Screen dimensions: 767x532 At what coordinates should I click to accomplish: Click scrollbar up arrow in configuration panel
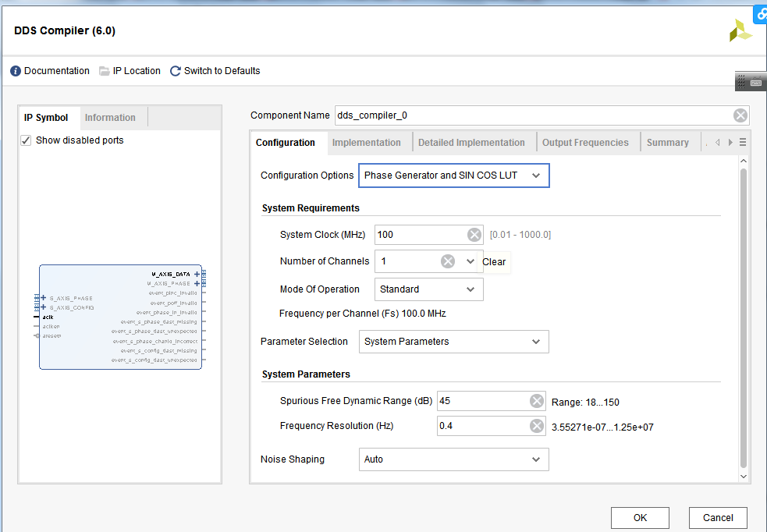744,161
